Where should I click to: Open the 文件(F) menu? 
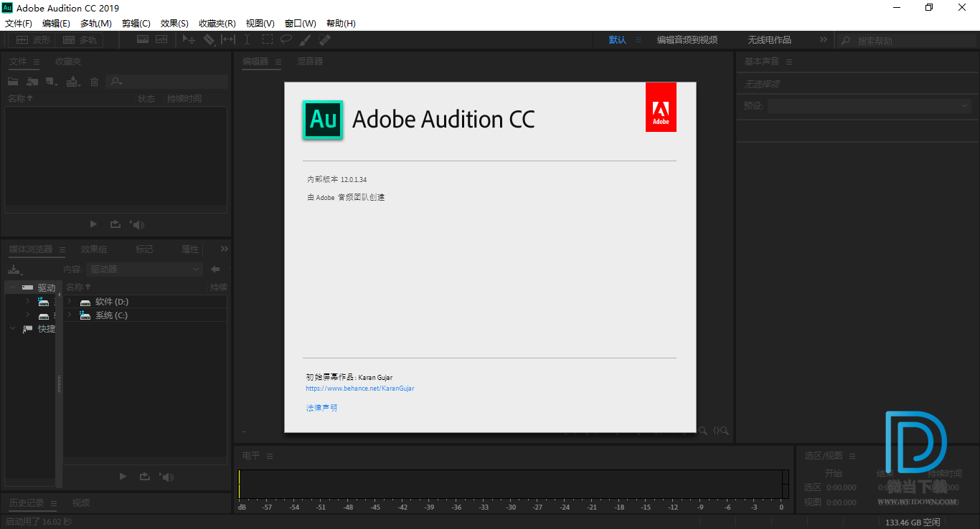(x=19, y=24)
